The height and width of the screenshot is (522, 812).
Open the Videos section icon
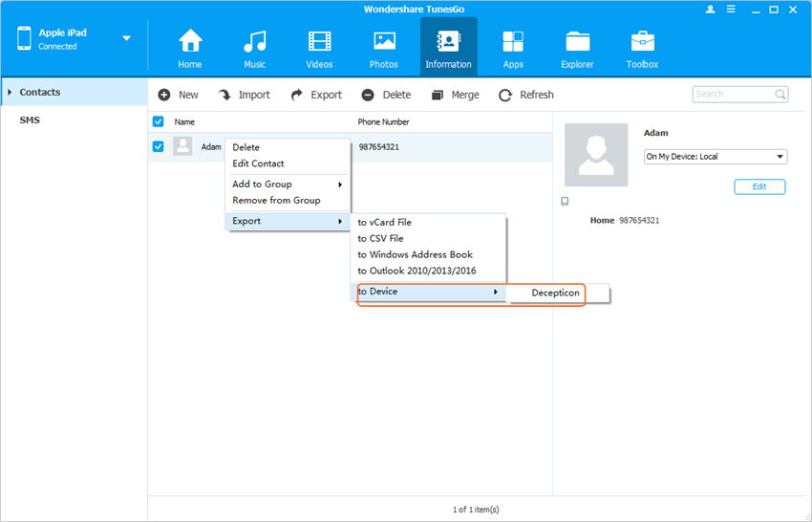tap(319, 42)
